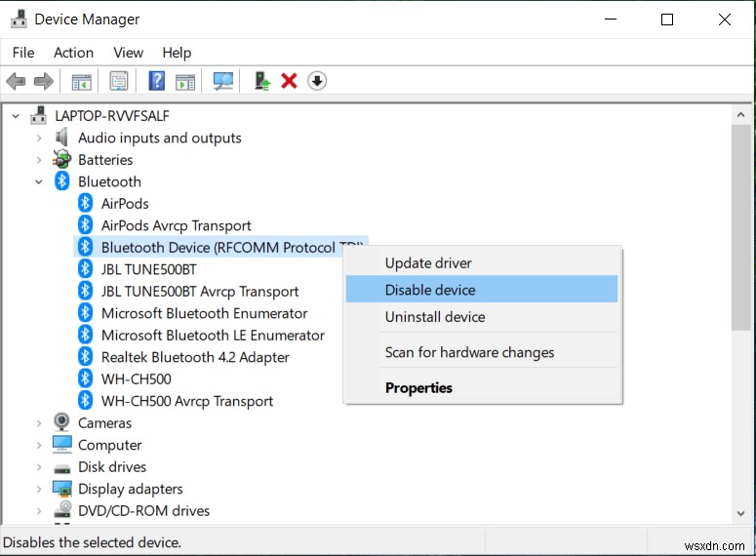Viewport: 756px width, 556px height.
Task: Expand the Computer category
Action: tap(39, 445)
